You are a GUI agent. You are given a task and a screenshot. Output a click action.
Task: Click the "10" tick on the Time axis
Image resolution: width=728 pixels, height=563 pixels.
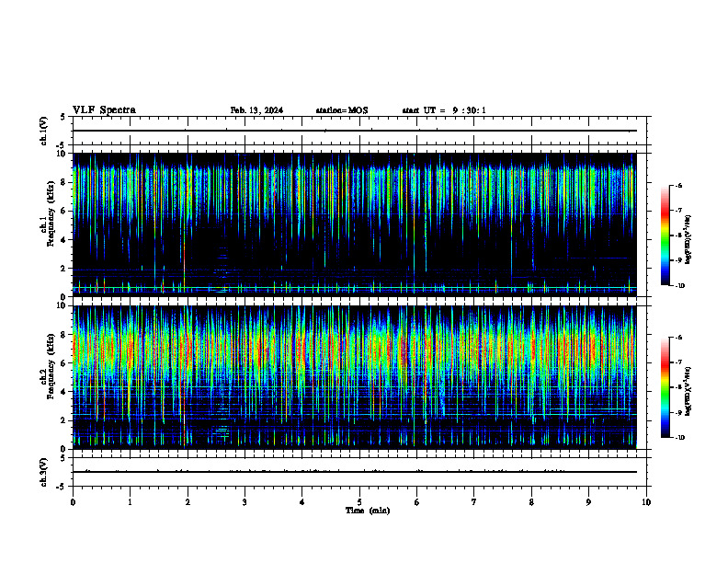coord(646,502)
